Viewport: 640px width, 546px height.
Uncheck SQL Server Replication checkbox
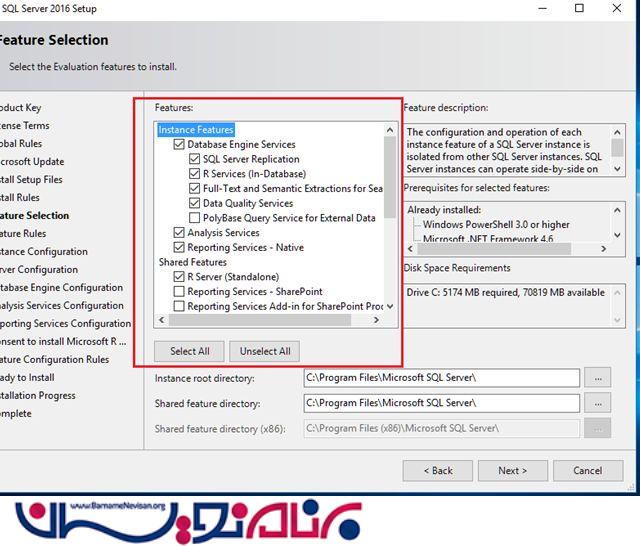[x=195, y=159]
